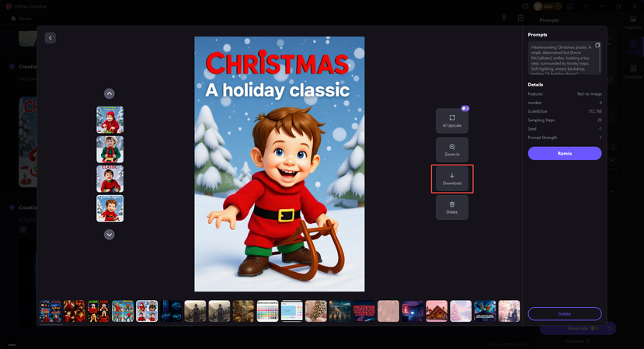Click the 'Prompt Strength' label
Image resolution: width=644 pixels, height=349 pixels.
pyautogui.click(x=542, y=138)
